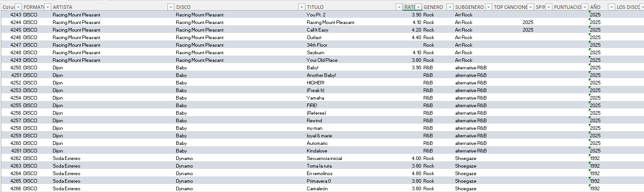The height and width of the screenshot is (192, 644).
Task: Open the ARTISTA column filter dropdown
Action: click(x=170, y=7)
